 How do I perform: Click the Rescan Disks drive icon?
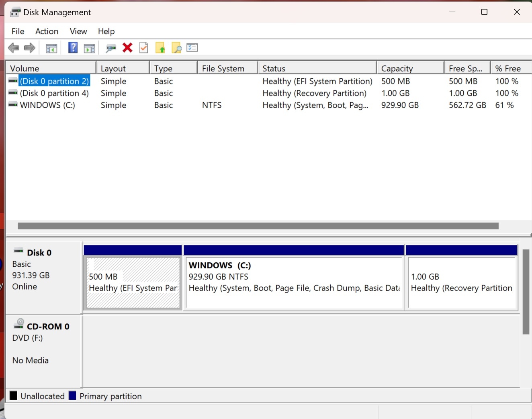[x=110, y=48]
